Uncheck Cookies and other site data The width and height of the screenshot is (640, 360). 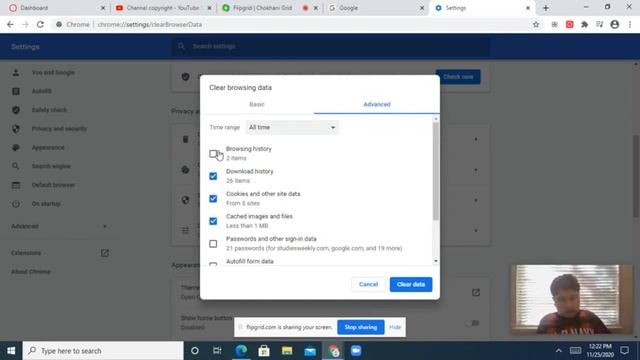213,199
